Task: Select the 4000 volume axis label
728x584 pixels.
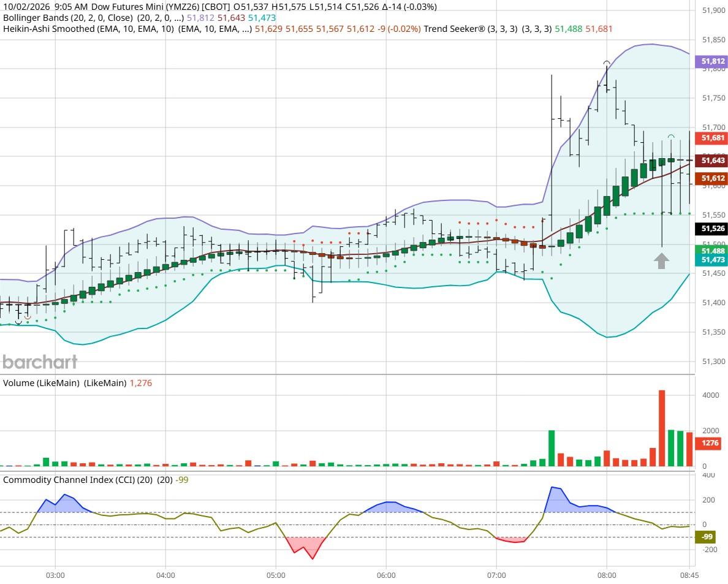Action: pos(711,395)
